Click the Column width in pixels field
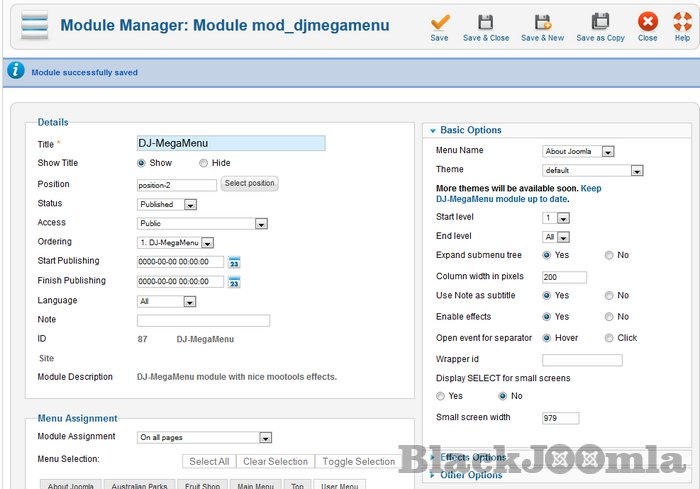Image resolution: width=700 pixels, height=489 pixels. point(564,277)
